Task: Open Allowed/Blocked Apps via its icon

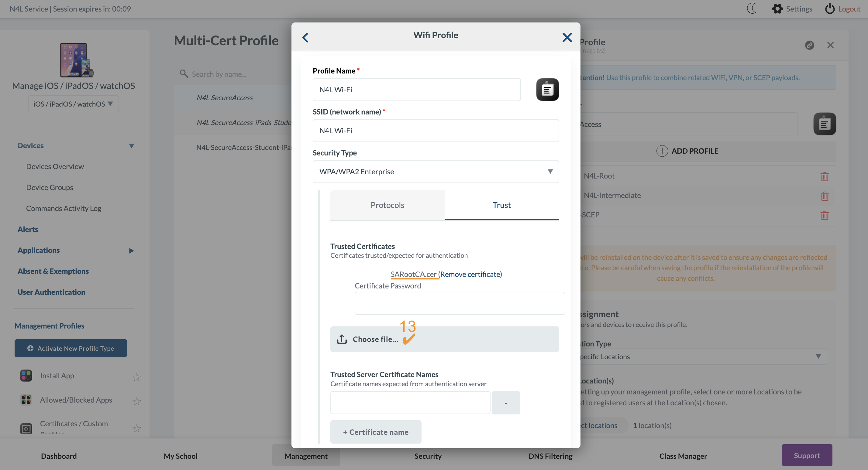Action: point(26,400)
